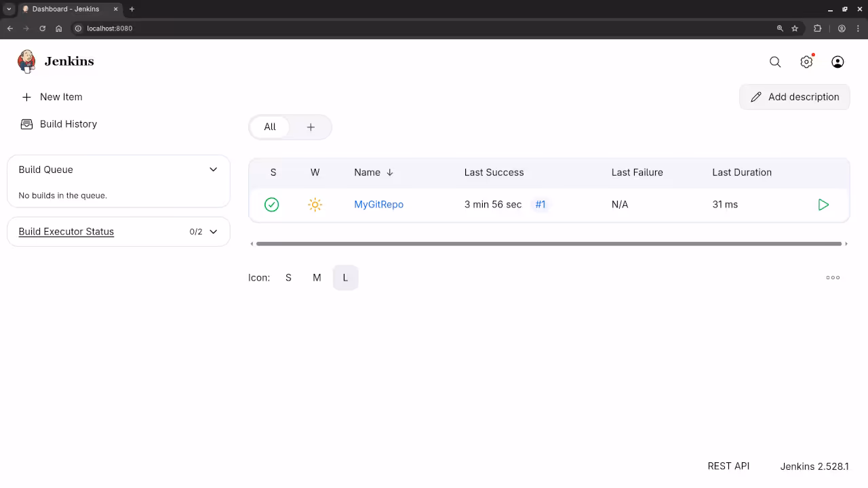This screenshot has height=488, width=868.
Task: Select small icon size S
Action: (288, 277)
